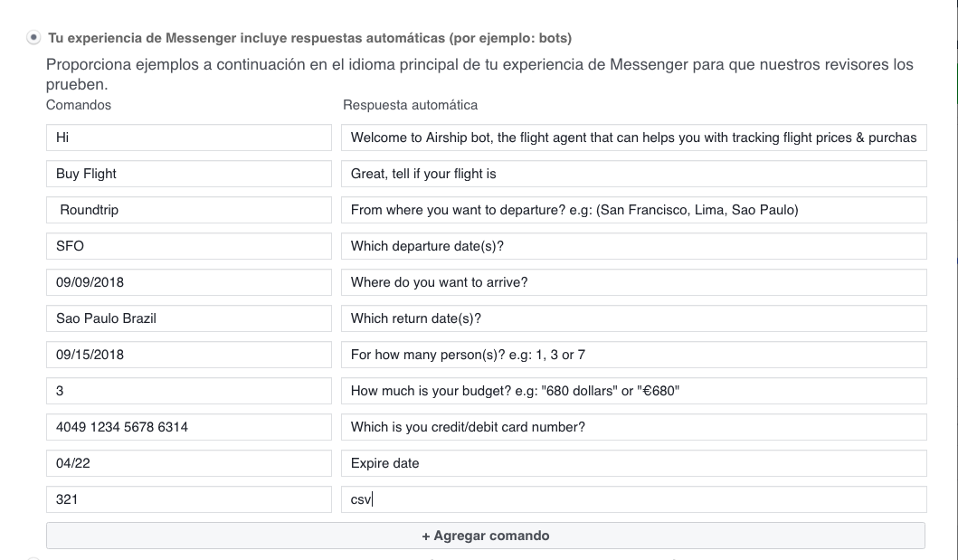The height and width of the screenshot is (560, 958).
Task: Edit the 'Where do you want to arrive?' response
Action: pos(633,282)
